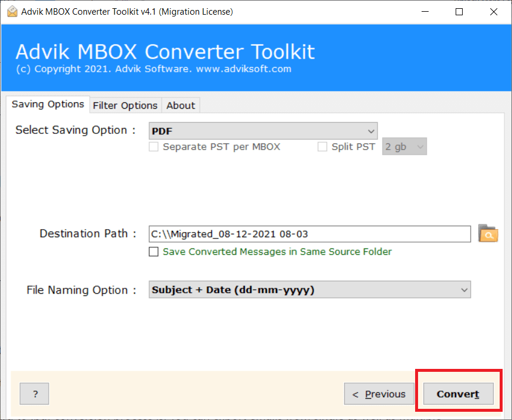The width and height of the screenshot is (512, 420).
Task: Tick the Split PST checkbox
Action: pos(322,147)
